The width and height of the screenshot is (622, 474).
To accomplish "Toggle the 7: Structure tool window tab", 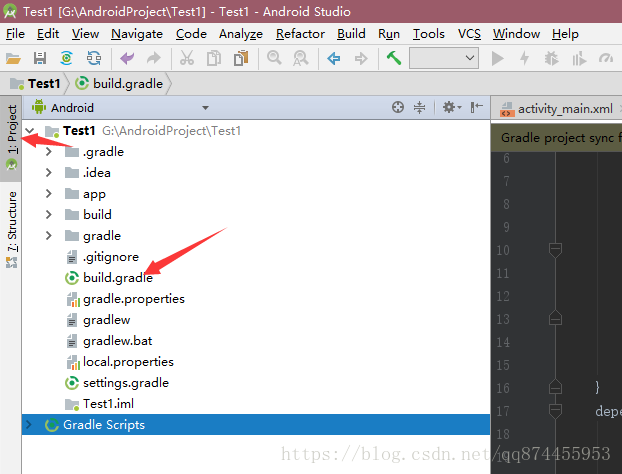I will (11, 229).
